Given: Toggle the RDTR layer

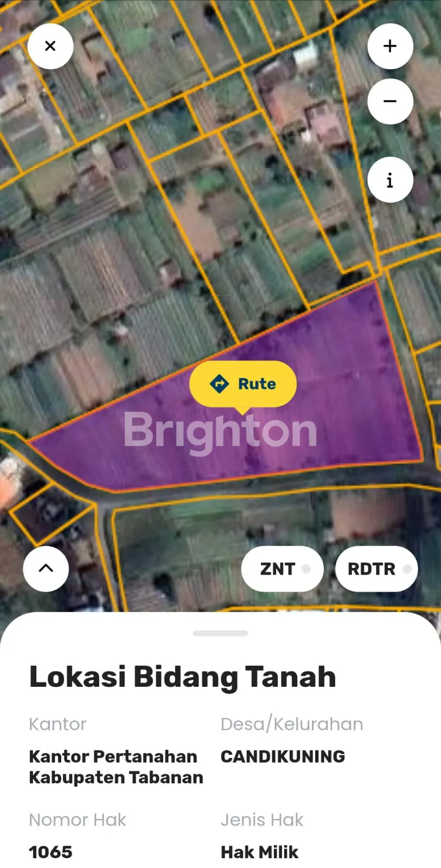Looking at the screenshot, I should pyautogui.click(x=376, y=569).
